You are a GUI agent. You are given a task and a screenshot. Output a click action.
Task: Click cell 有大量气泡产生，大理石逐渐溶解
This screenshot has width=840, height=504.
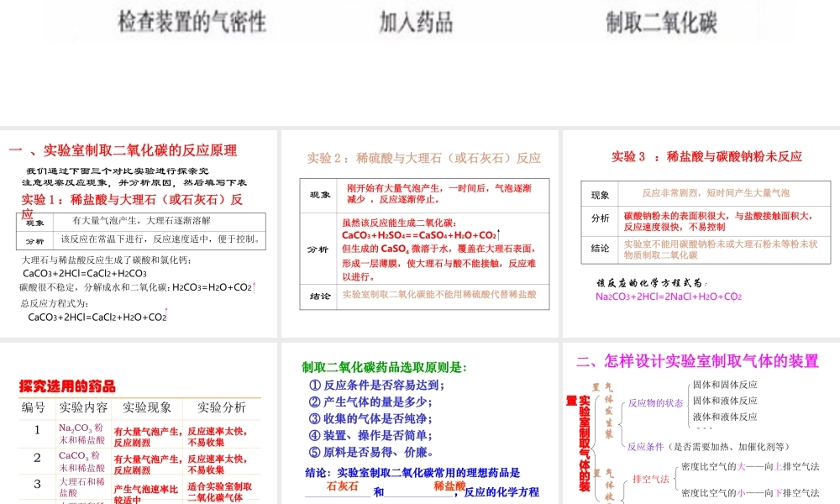point(141,221)
